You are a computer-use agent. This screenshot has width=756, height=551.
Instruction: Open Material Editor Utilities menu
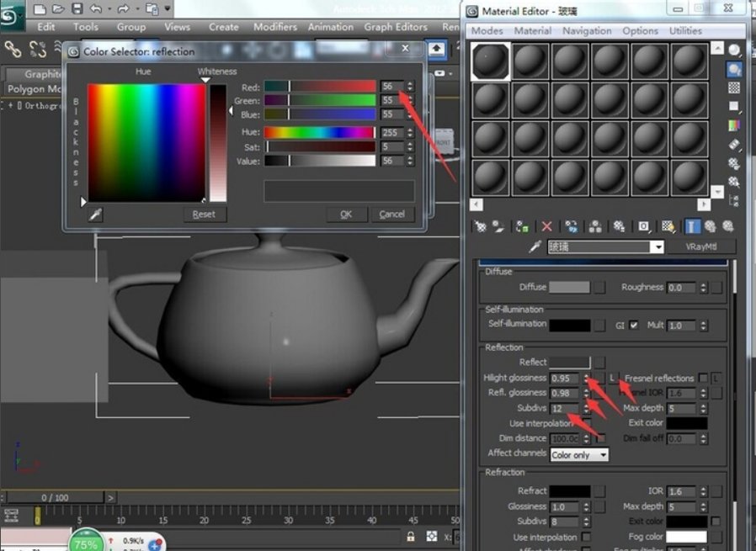click(x=685, y=31)
